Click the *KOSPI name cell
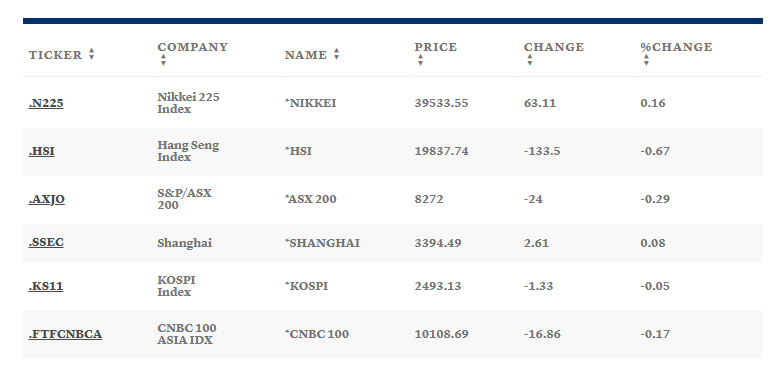776x370 pixels. click(306, 286)
